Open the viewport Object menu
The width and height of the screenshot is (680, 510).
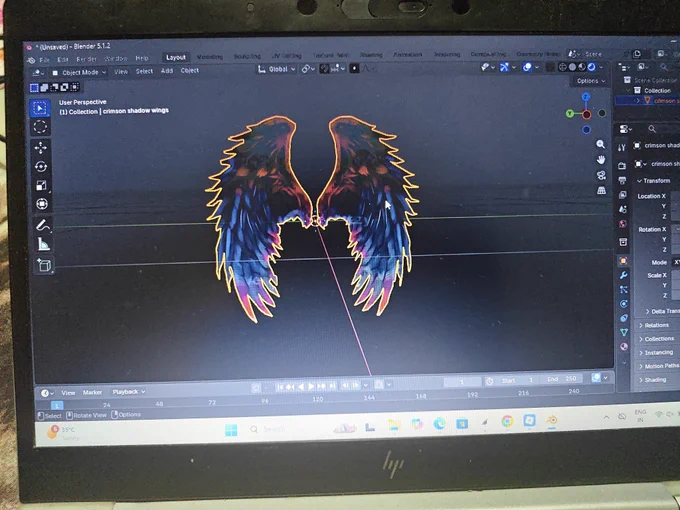pos(190,70)
